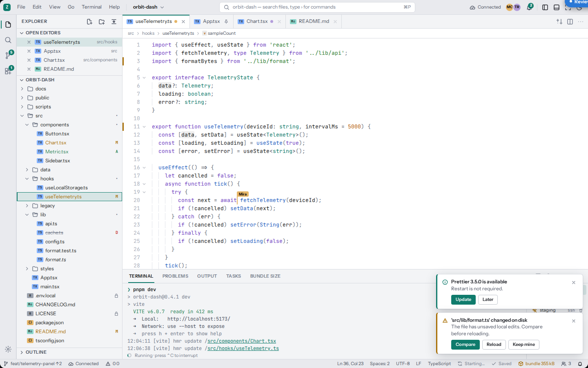
Task: Open src/hooks/useTelemetry.ts terminal link
Action: (243, 348)
